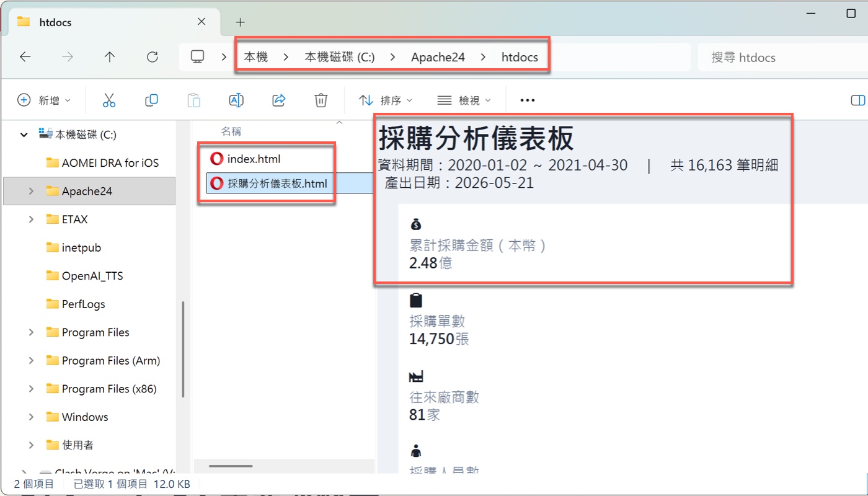Select the index.html file
The width and height of the screenshot is (868, 496).
coord(245,159)
